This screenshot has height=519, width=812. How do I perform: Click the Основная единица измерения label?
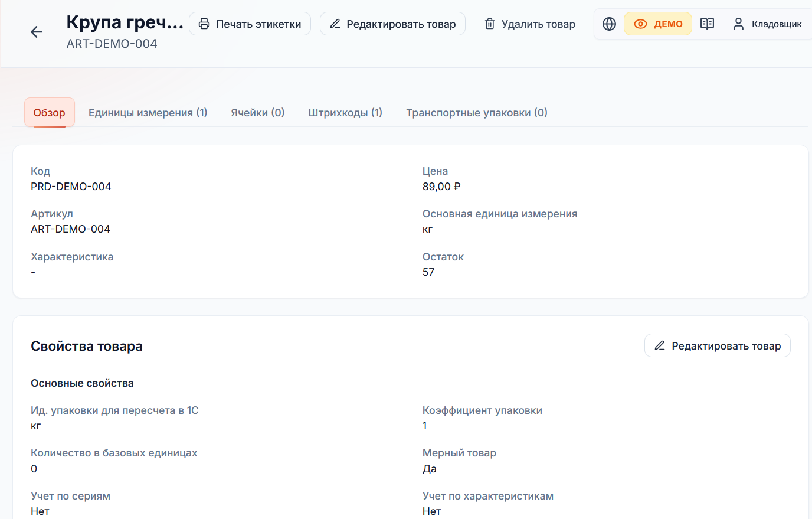(500, 214)
